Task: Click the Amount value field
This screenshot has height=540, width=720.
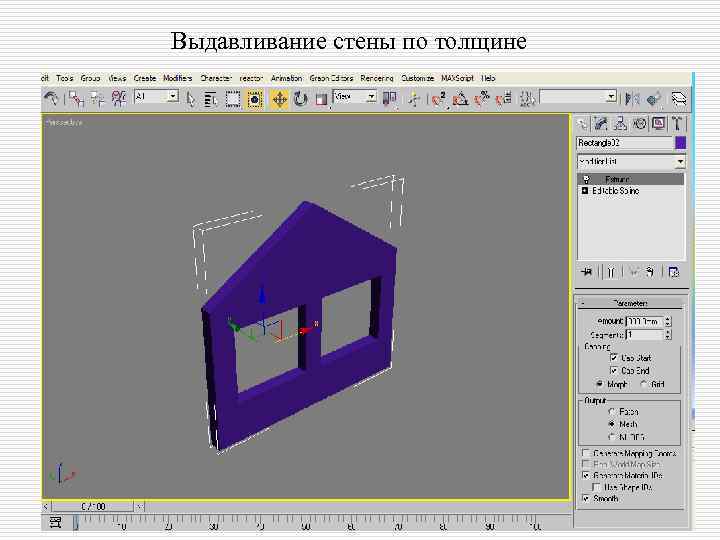Action: click(x=644, y=321)
